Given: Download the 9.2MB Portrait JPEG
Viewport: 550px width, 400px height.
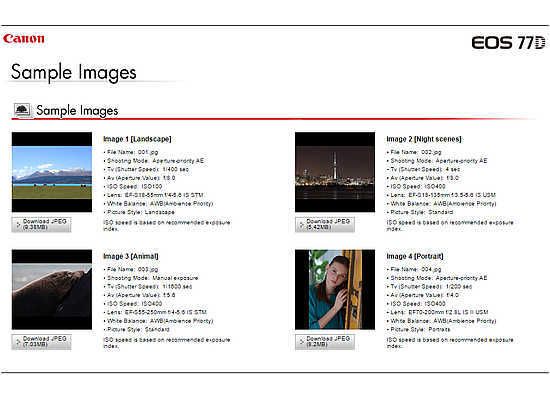Looking at the screenshot, I should point(325,342).
